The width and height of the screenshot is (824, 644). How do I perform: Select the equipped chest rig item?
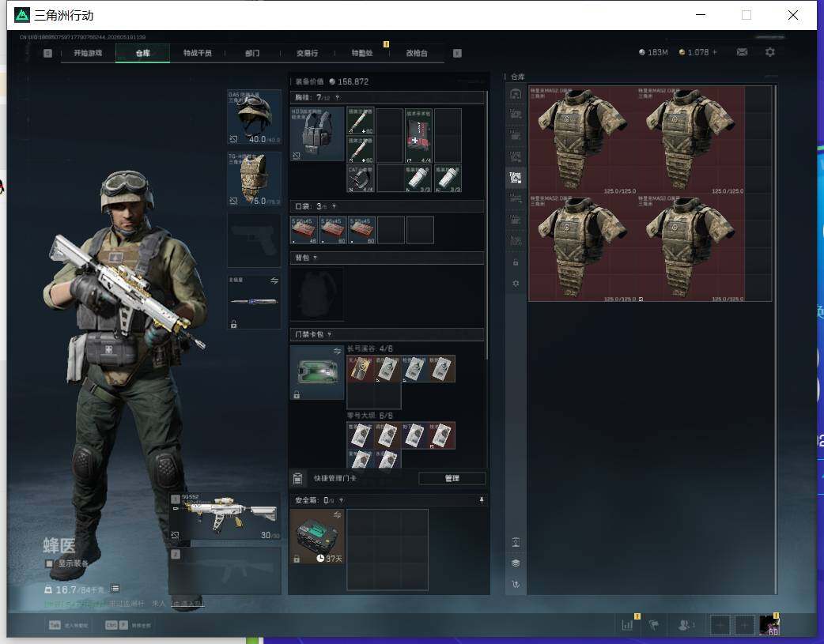tap(317, 134)
